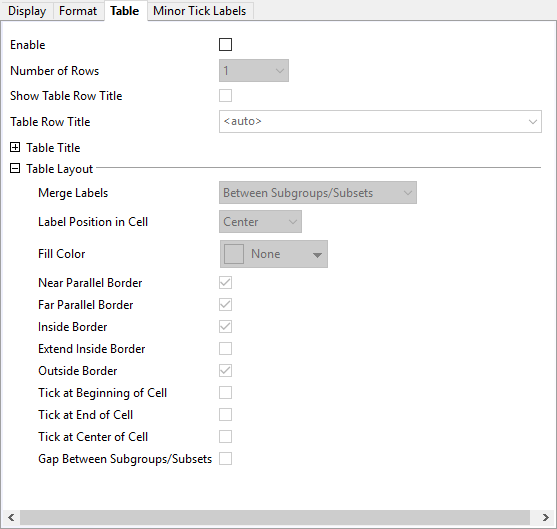Click the Merge Labels label

point(73,193)
